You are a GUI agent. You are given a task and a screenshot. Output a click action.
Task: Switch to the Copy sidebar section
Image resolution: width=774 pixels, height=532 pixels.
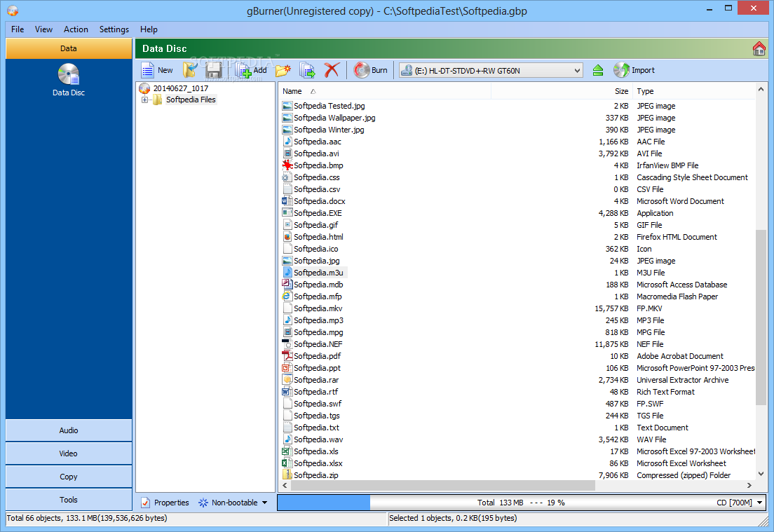click(69, 477)
